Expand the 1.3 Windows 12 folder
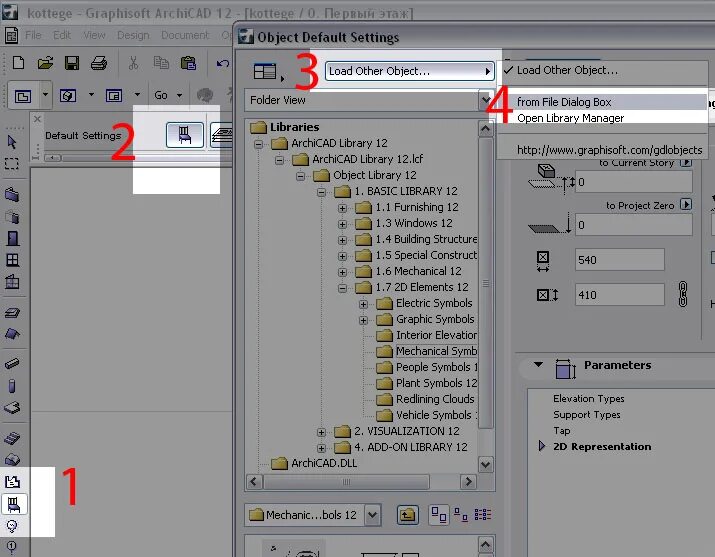715x557 pixels. pos(342,224)
